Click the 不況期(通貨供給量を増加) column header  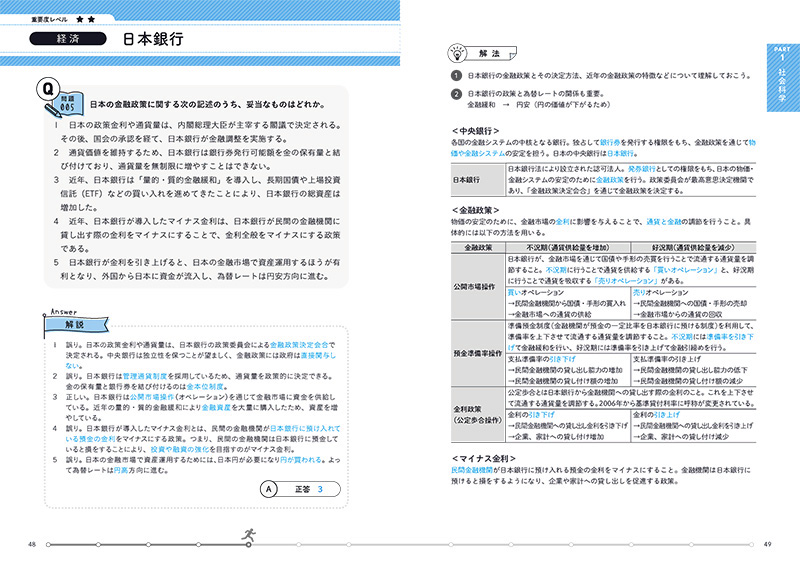click(x=568, y=248)
